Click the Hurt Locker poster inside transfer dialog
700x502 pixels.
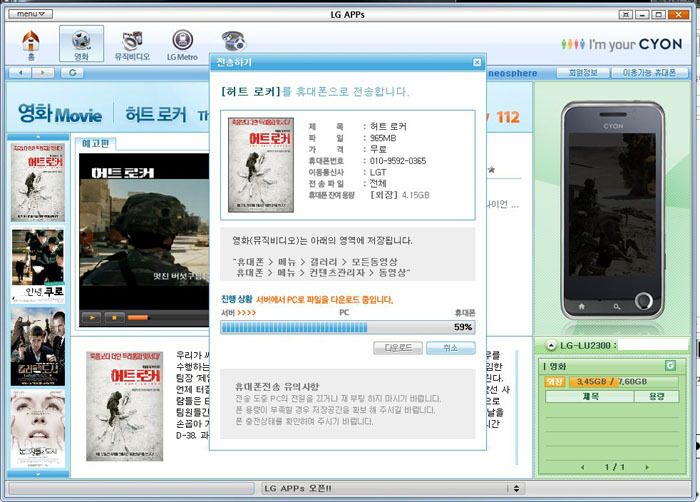pyautogui.click(x=261, y=165)
